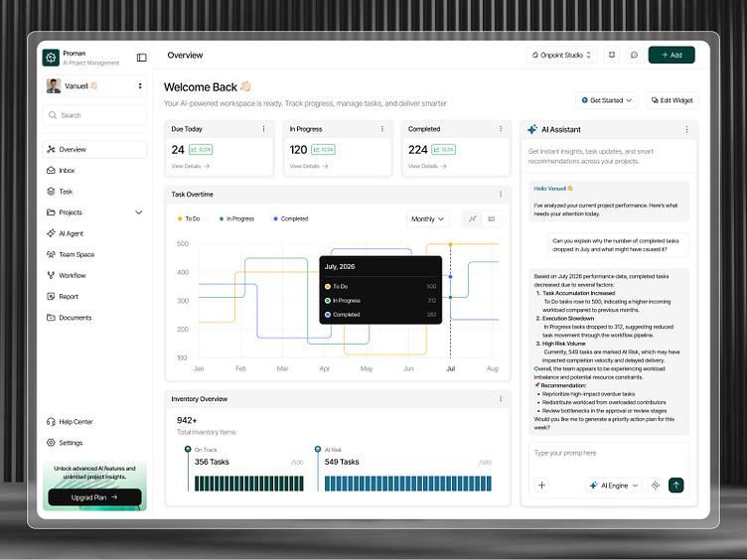This screenshot has height=560, width=747.
Task: Open Due Today card options menu
Action: pyautogui.click(x=263, y=129)
